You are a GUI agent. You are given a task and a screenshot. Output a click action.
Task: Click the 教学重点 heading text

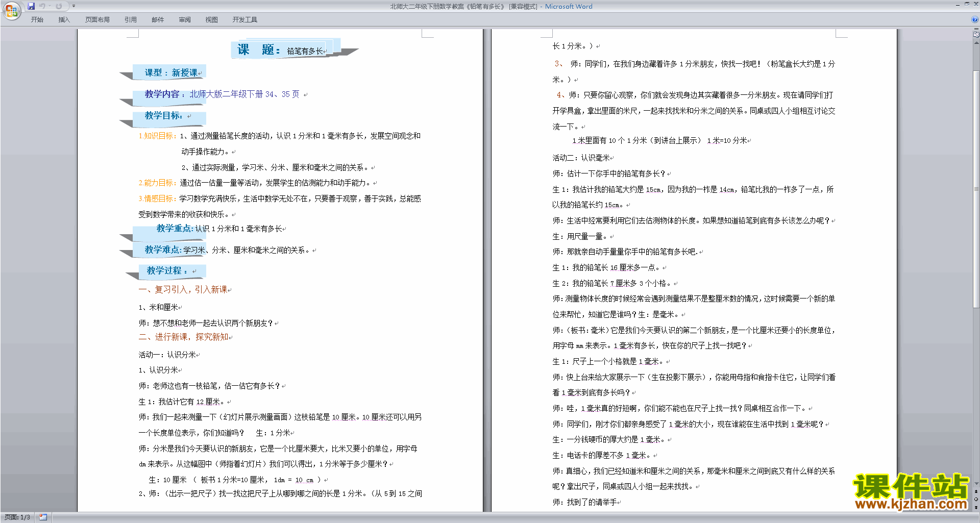175,228
